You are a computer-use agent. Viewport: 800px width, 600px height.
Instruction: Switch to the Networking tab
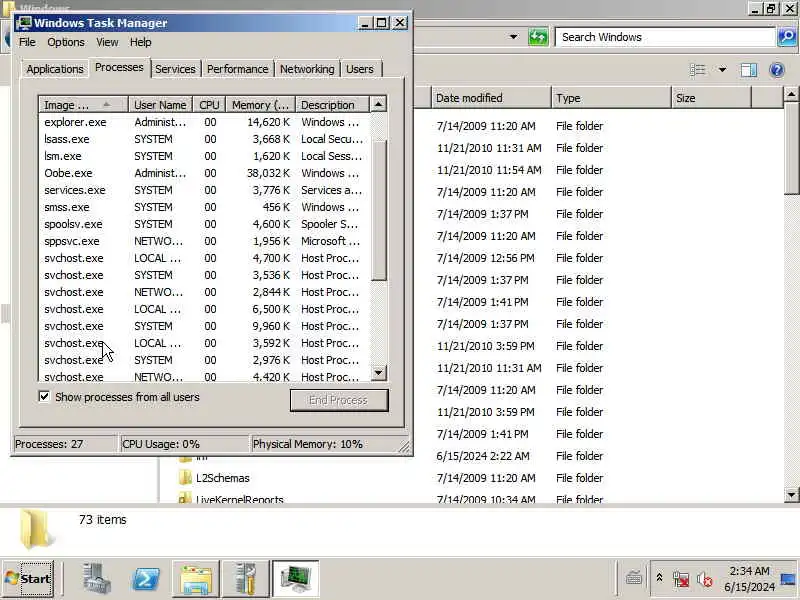[x=307, y=69]
